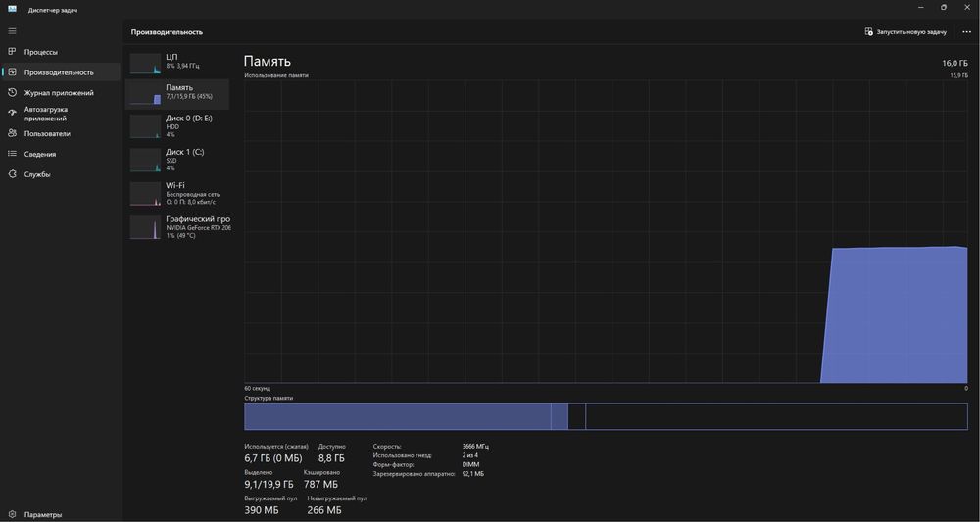980x522 pixels.
Task: Click the 6,7 ГБ (0 МБ) in-use value
Action: pyautogui.click(x=273, y=457)
